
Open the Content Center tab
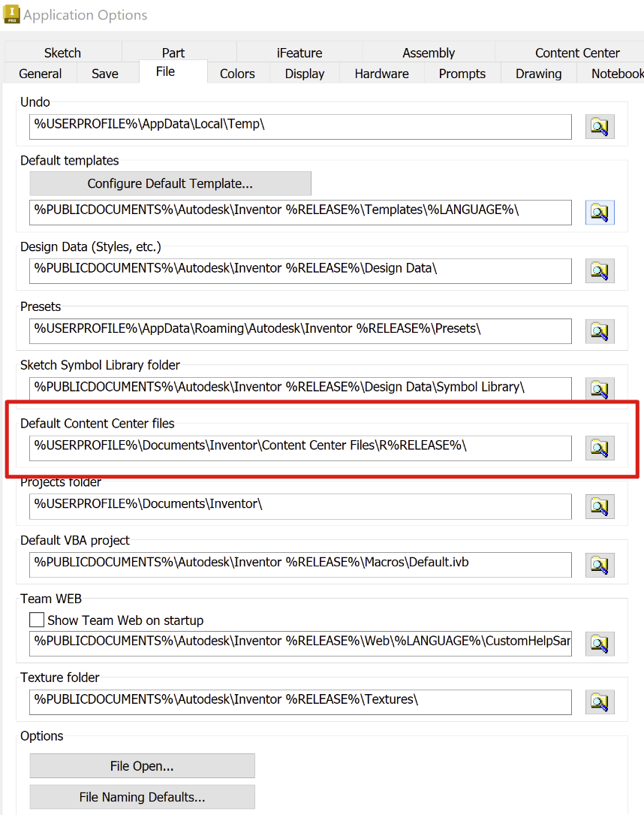point(577,53)
